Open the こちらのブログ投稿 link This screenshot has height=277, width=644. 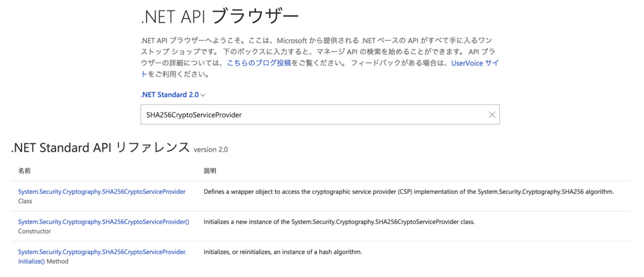click(x=260, y=64)
